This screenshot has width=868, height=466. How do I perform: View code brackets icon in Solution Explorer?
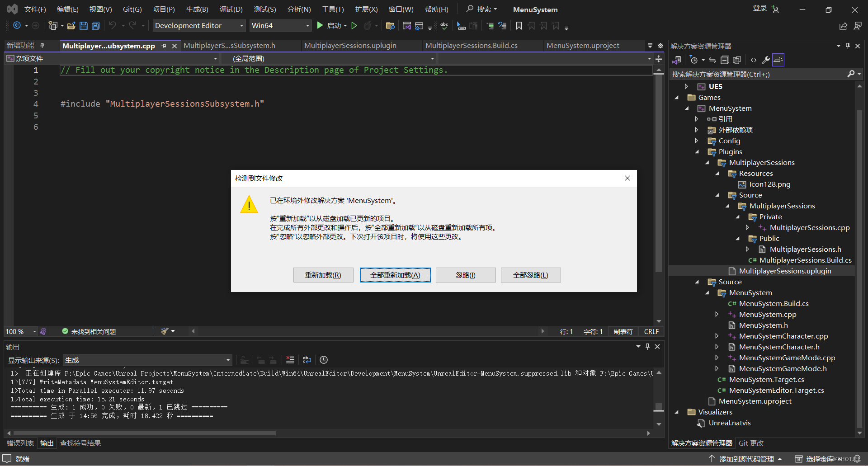tap(754, 60)
